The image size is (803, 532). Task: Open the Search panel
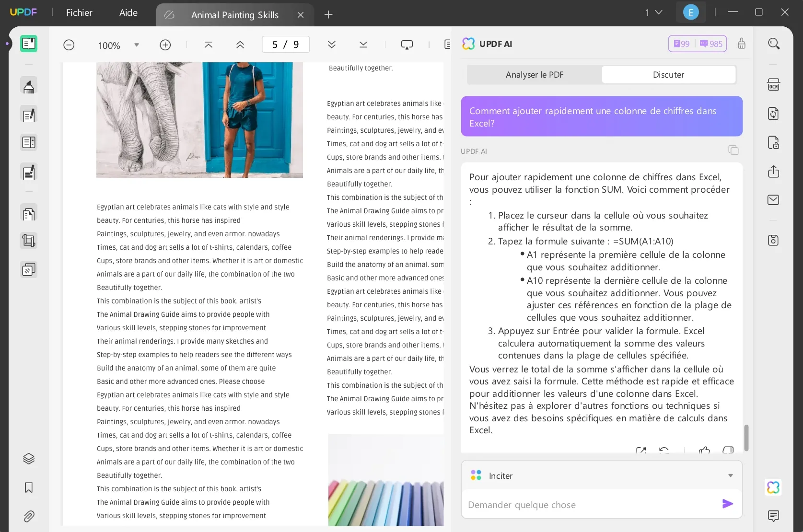click(x=773, y=44)
